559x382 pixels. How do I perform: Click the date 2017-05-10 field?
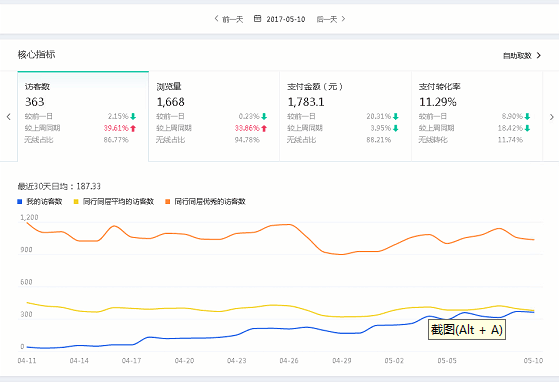pyautogui.click(x=286, y=19)
